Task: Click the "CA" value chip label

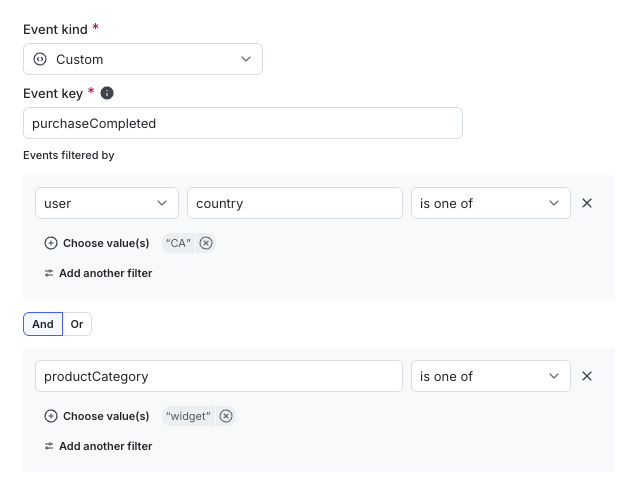Action: coord(179,243)
